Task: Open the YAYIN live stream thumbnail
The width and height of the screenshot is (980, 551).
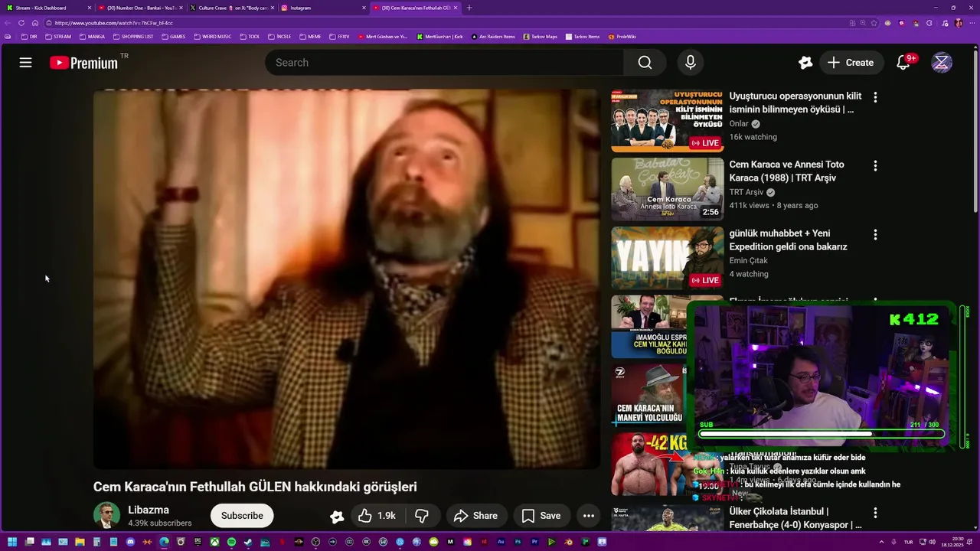Action: tap(667, 258)
